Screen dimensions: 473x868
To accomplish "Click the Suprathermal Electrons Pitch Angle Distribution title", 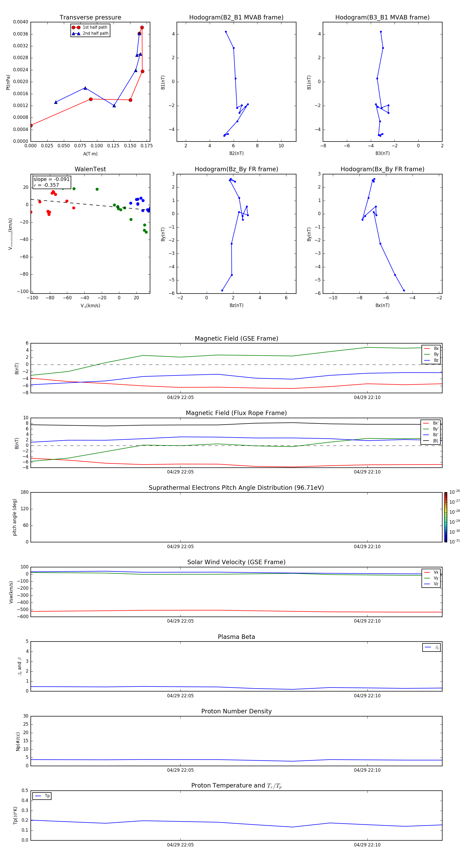I will [x=236, y=488].
